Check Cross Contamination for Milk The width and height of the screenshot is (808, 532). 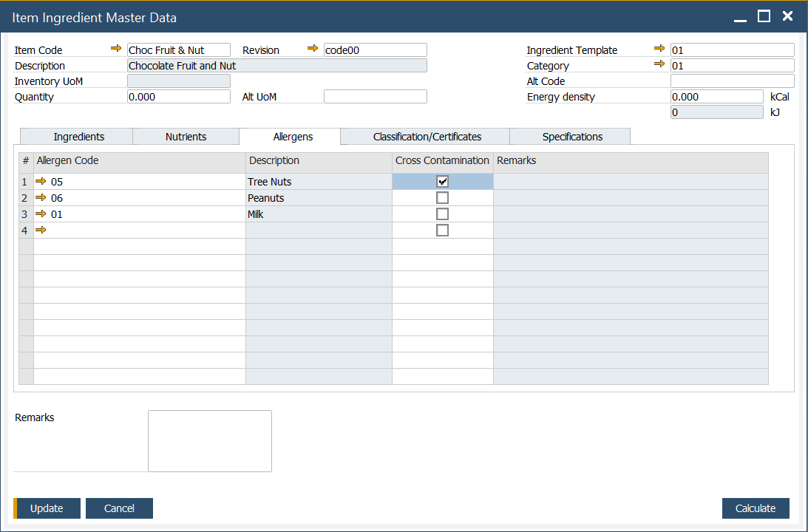442,214
